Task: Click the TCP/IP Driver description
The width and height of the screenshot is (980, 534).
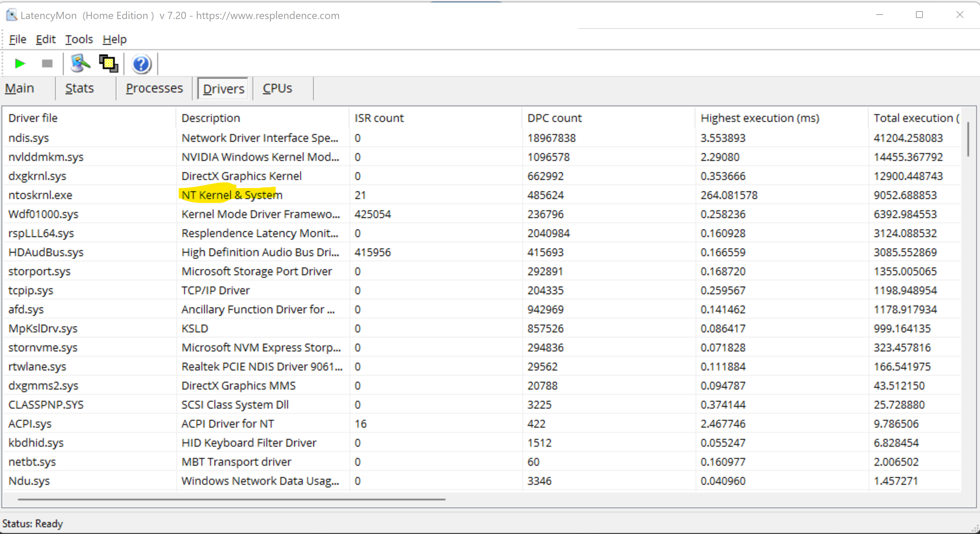Action: 216,290
